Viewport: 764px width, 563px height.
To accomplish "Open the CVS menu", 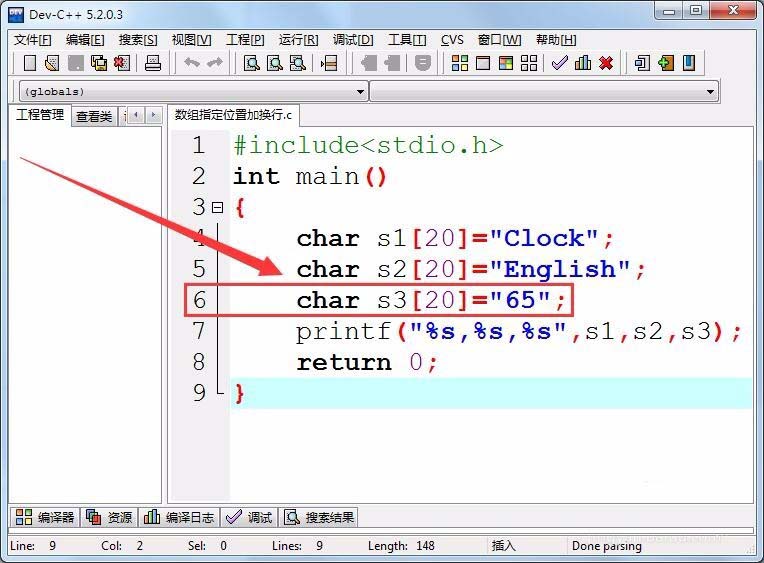I will (452, 40).
